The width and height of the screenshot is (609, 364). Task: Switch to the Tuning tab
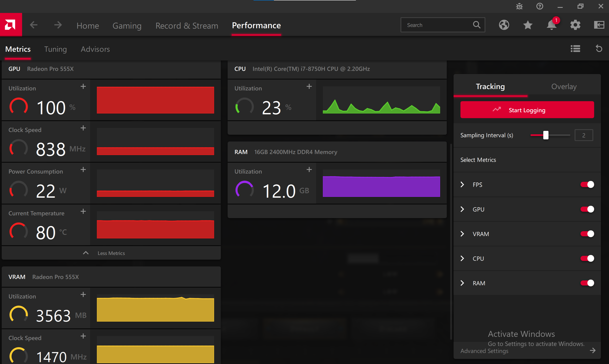55,49
